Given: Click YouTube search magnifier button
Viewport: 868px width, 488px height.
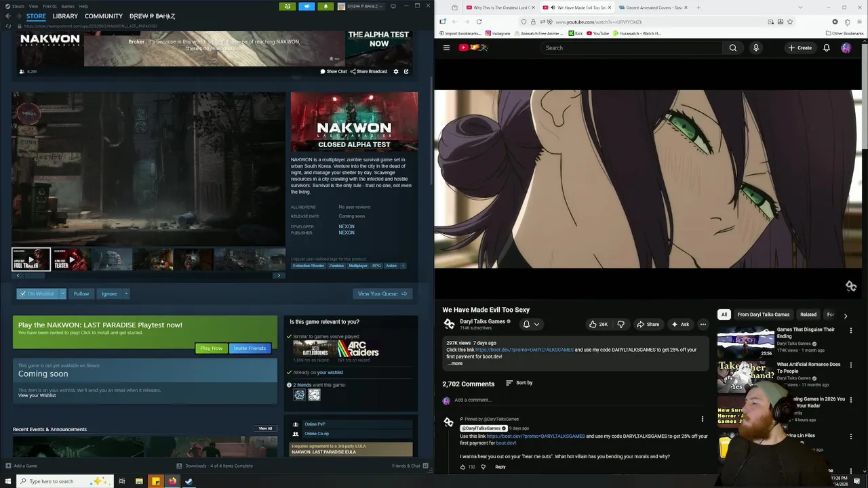Looking at the screenshot, I should [x=732, y=47].
